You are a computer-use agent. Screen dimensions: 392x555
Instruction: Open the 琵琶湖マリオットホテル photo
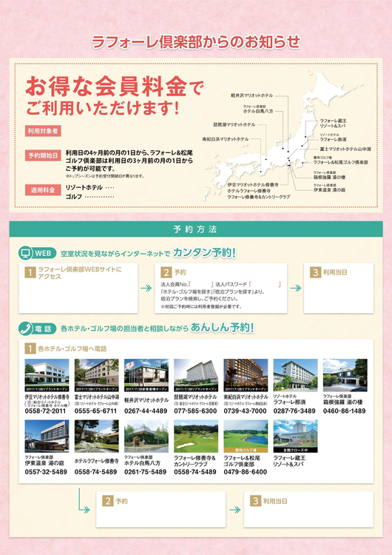coord(196,375)
